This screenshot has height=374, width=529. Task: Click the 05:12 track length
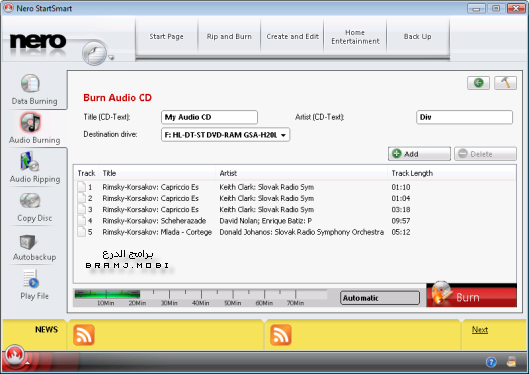click(401, 232)
